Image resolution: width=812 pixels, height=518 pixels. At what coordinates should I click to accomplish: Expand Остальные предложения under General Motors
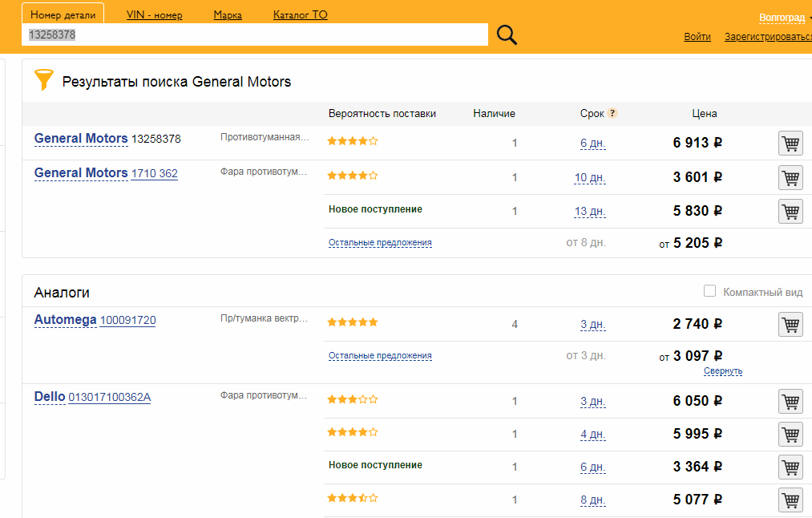[380, 242]
